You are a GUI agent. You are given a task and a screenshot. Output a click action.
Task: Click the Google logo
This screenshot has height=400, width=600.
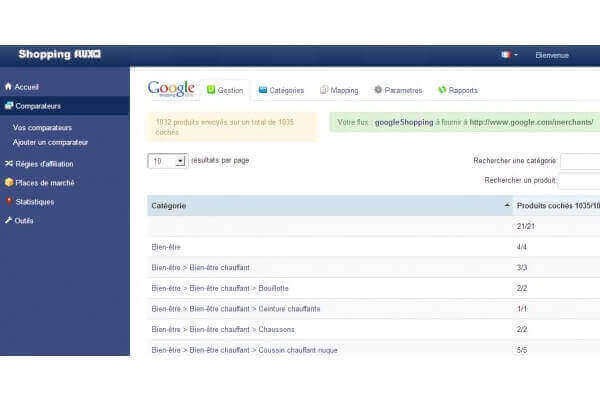171,89
